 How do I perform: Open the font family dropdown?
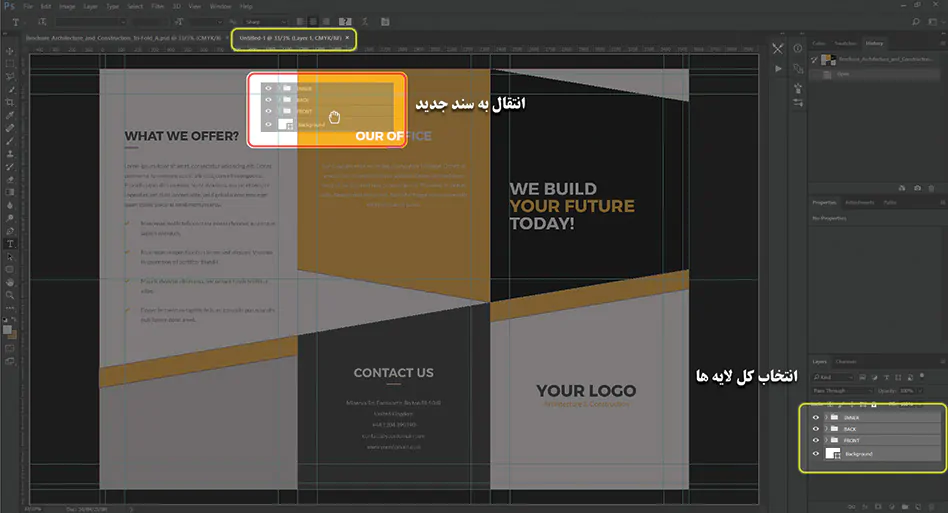coord(91,22)
